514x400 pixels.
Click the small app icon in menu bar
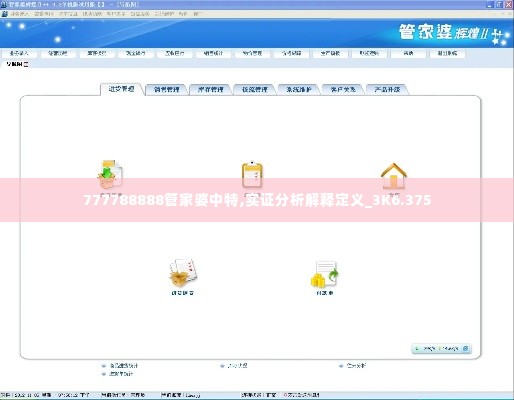[x=4, y=14]
